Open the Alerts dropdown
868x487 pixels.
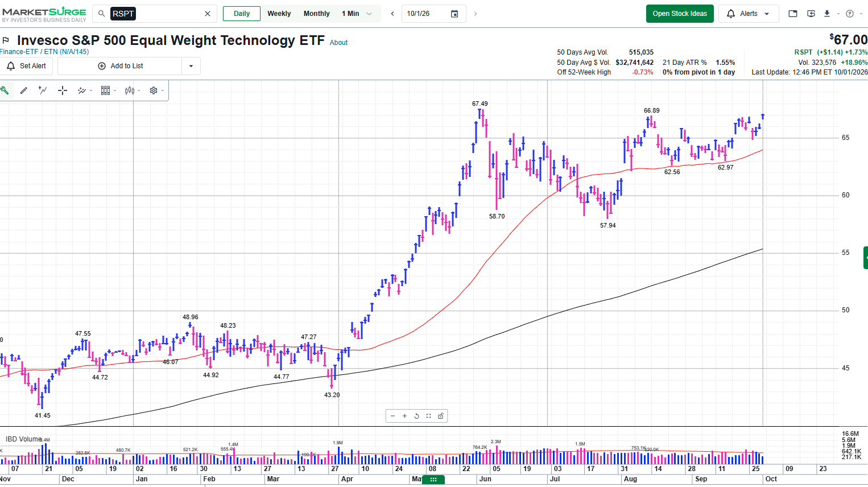tap(749, 14)
